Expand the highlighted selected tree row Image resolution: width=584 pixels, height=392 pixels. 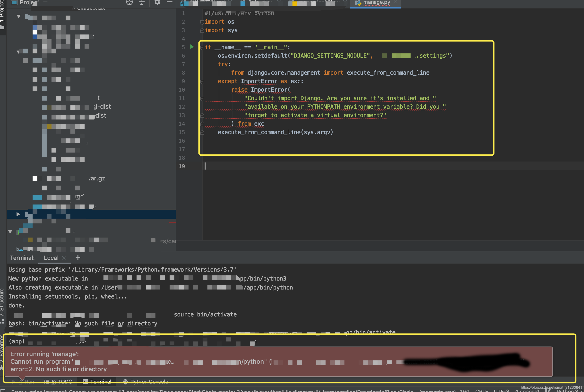[18, 214]
